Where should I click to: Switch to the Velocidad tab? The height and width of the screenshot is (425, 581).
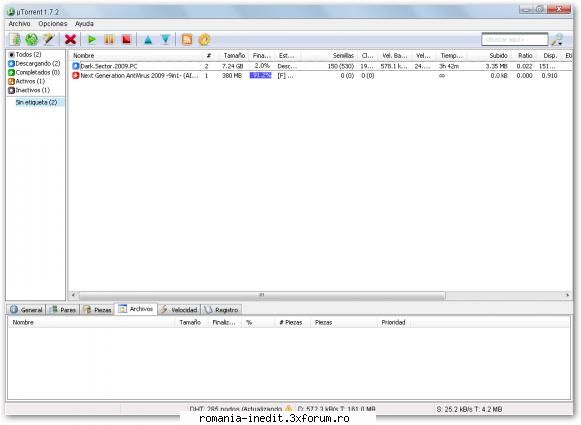[179, 310]
